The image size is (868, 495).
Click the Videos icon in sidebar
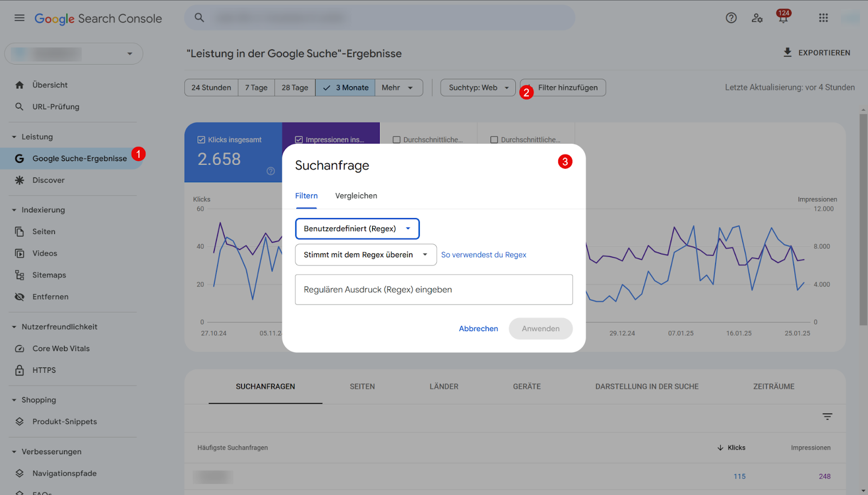pos(20,253)
